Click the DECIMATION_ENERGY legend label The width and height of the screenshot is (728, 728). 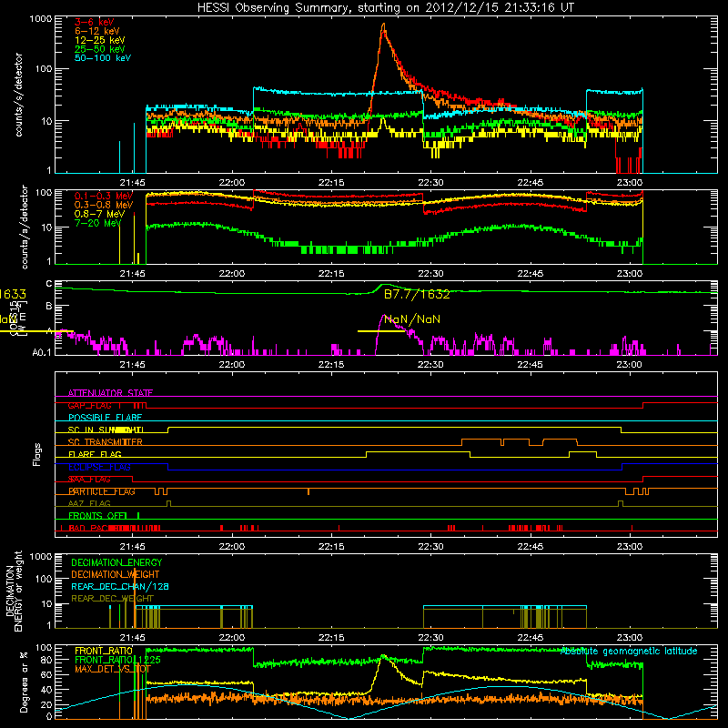tap(116, 562)
